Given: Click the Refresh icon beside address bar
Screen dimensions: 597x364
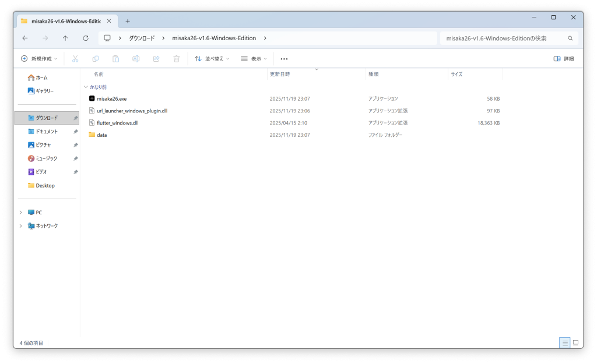Looking at the screenshot, I should coord(86,38).
